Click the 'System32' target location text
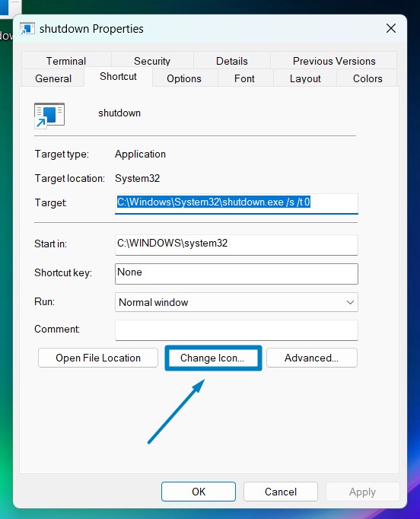 point(138,178)
